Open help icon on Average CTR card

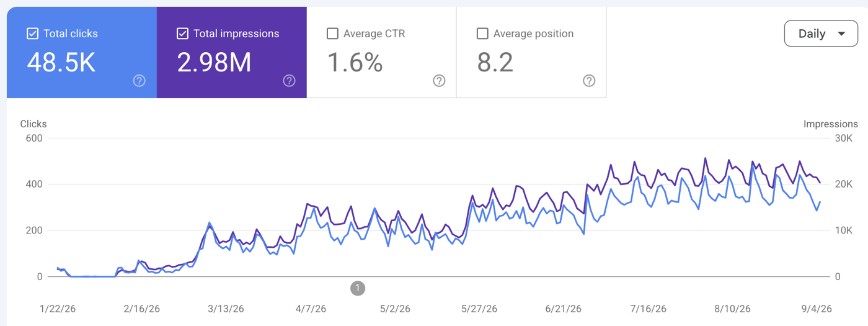point(439,81)
